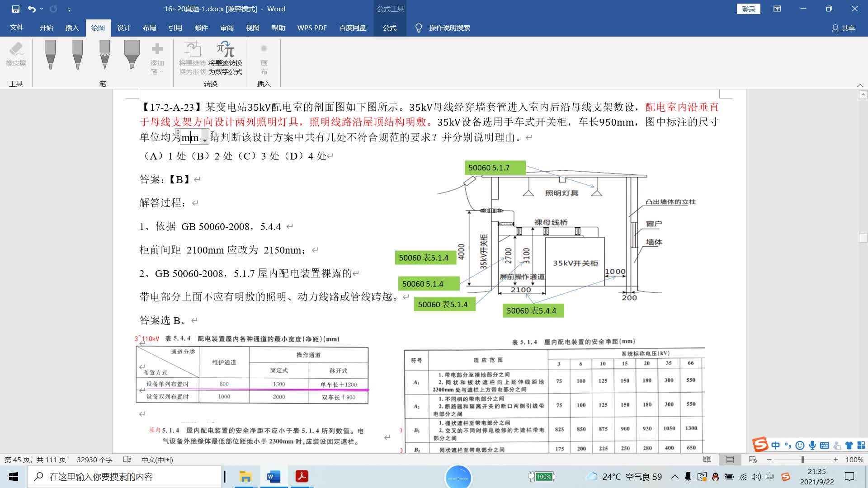Open the 审阅 ribbon tab
The width and height of the screenshot is (868, 488).
[x=226, y=28]
